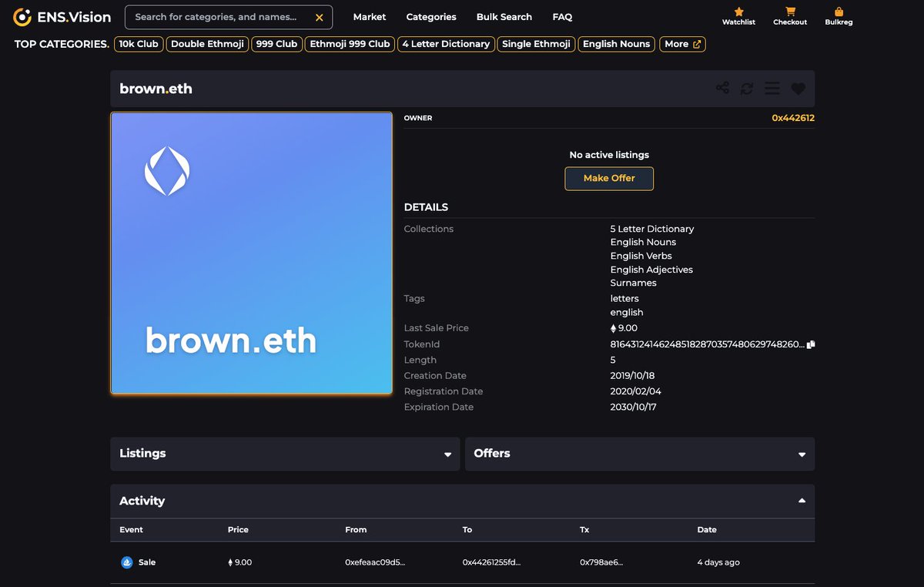Click the ENS.Vision logo
The height and width of the screenshot is (587, 924).
[x=62, y=17]
